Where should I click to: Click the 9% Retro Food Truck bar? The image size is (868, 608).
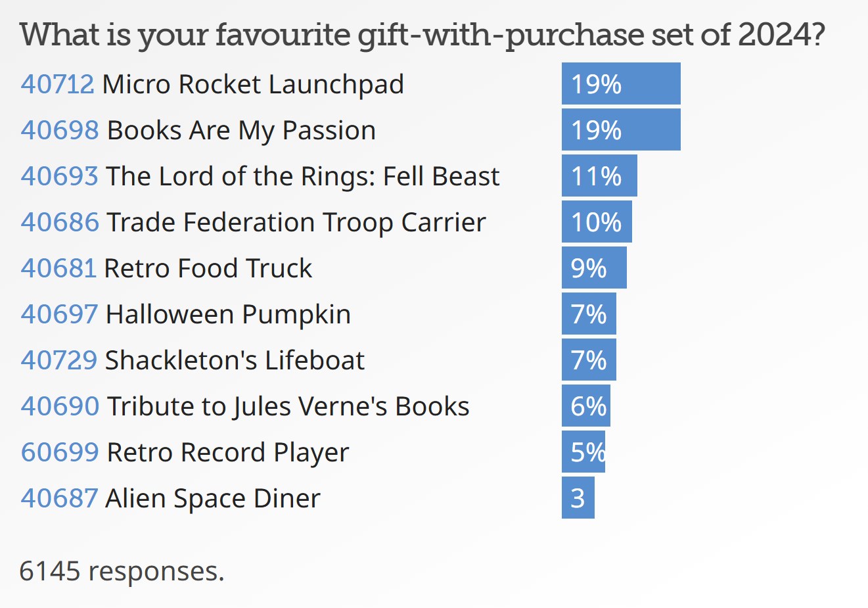click(594, 268)
